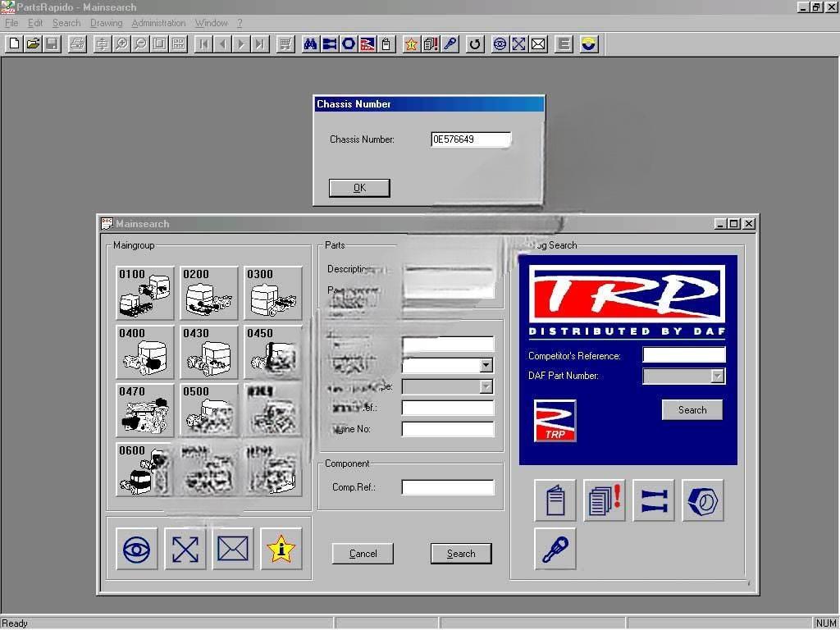This screenshot has width=840, height=630.
Task: Click the yellow info star icon
Action: click(x=281, y=549)
